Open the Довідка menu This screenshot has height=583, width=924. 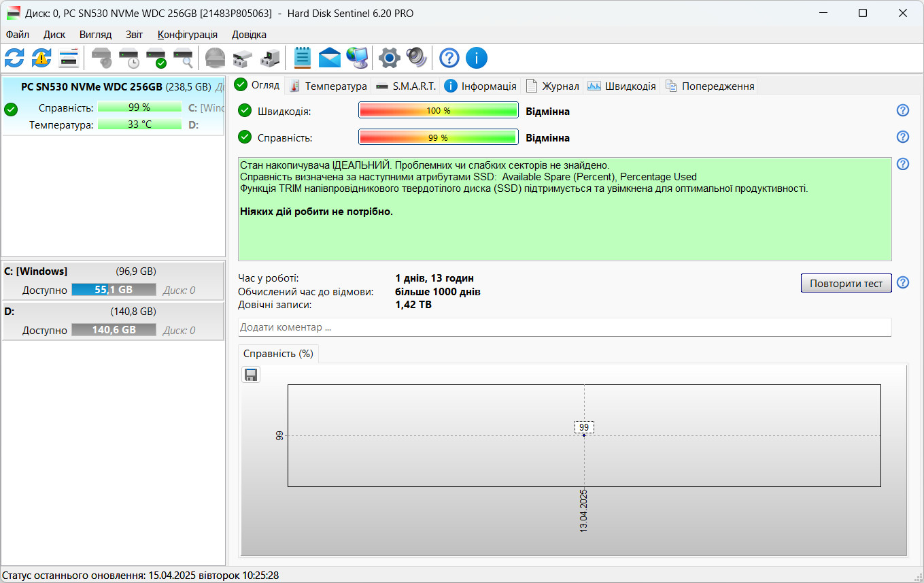point(249,34)
